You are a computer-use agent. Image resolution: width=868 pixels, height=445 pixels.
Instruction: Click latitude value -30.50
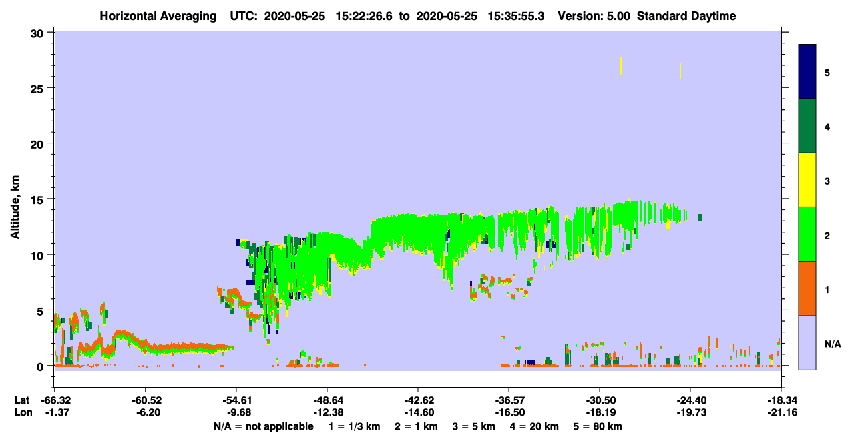600,400
